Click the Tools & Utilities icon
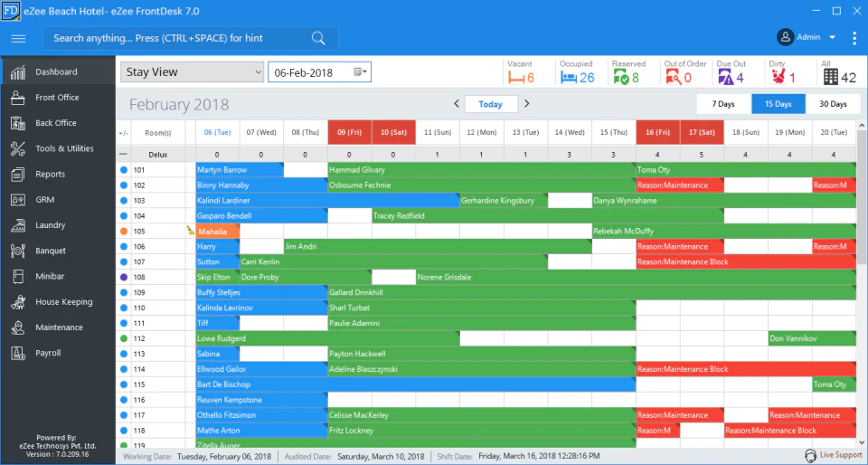This screenshot has width=868, height=465. 18,148
